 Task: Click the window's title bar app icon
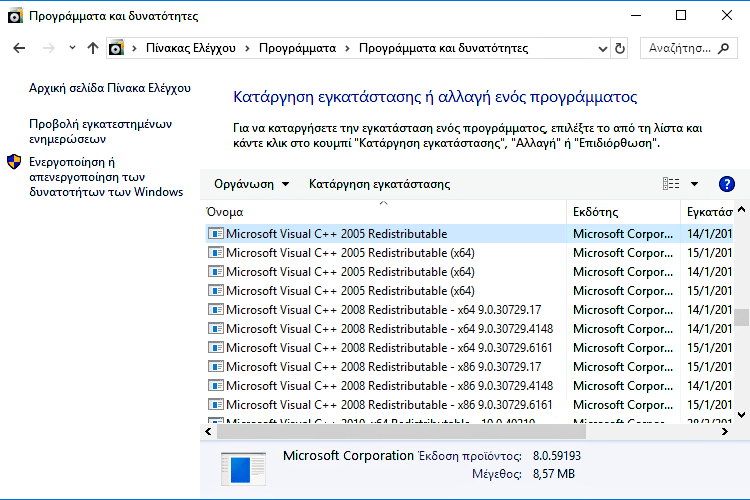click(15, 16)
